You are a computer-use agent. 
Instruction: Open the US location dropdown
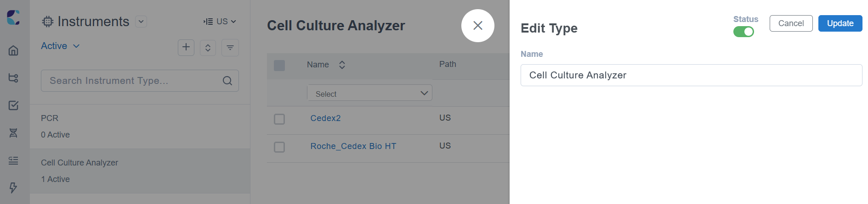pos(220,22)
